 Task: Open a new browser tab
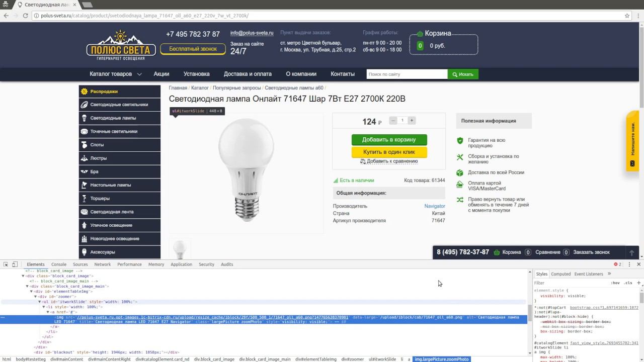click(87, 5)
